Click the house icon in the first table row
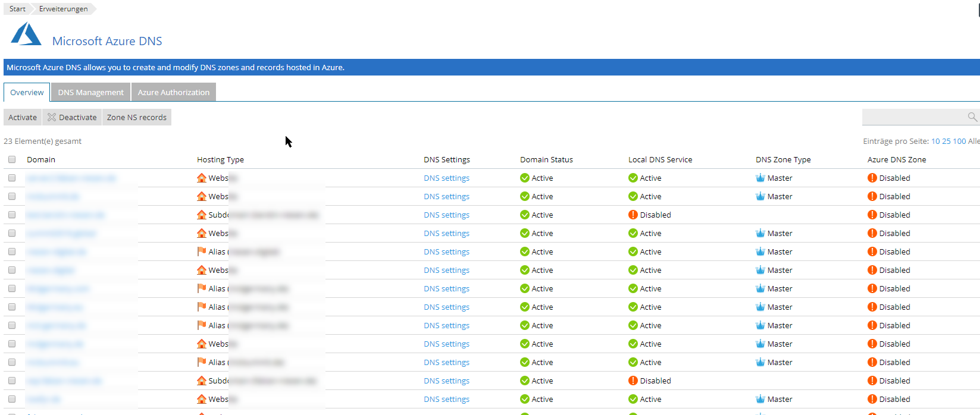This screenshot has height=415, width=980. point(202,178)
